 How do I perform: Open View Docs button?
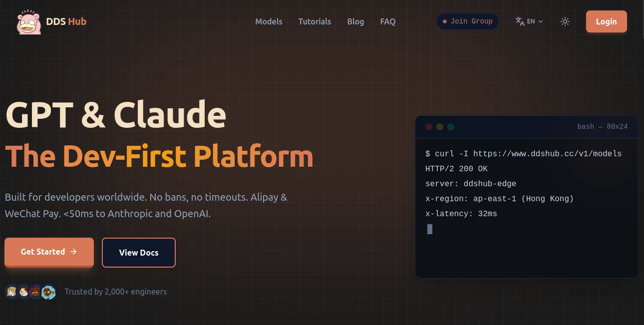pyautogui.click(x=139, y=253)
